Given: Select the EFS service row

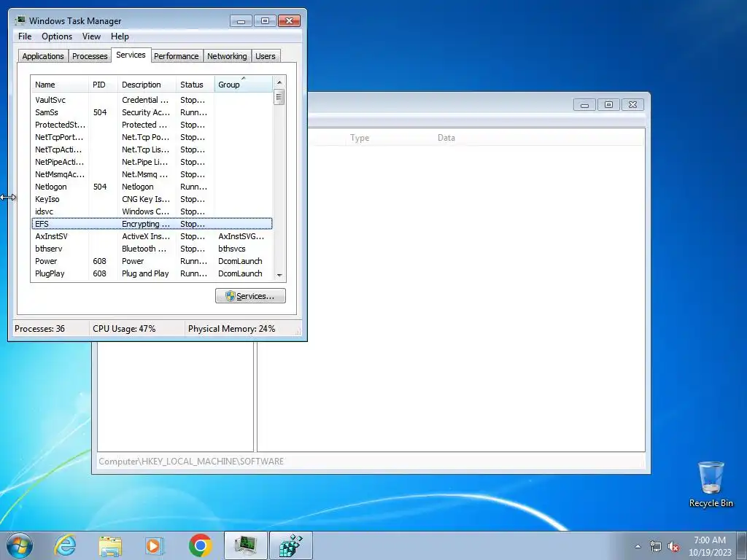Looking at the screenshot, I should pos(152,224).
